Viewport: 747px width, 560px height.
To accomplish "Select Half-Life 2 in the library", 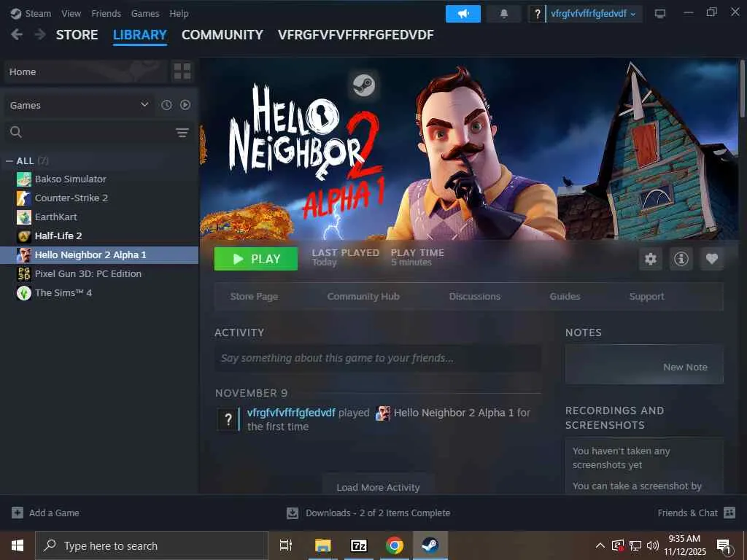I will (99, 236).
